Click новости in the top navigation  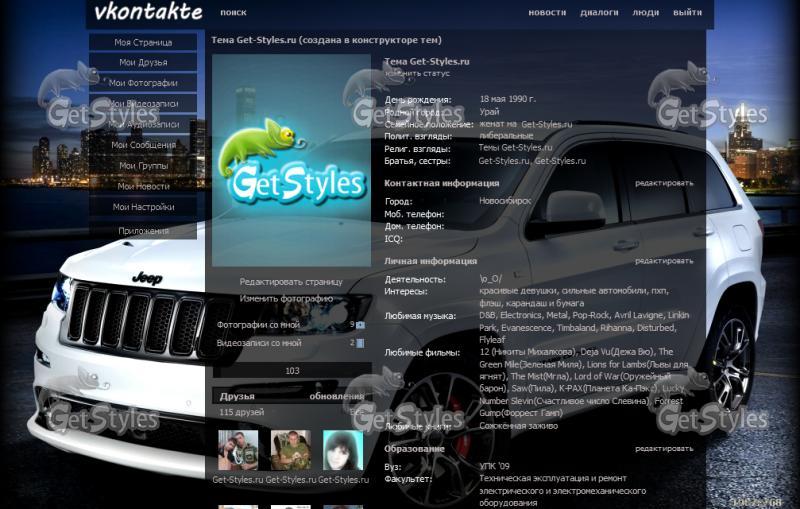click(x=547, y=13)
